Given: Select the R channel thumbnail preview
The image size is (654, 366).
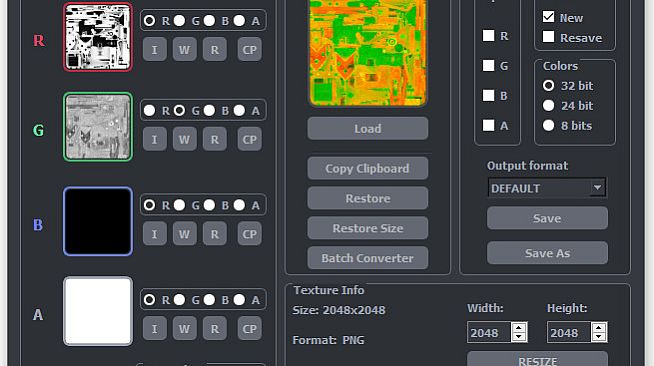Looking at the screenshot, I should (x=98, y=37).
